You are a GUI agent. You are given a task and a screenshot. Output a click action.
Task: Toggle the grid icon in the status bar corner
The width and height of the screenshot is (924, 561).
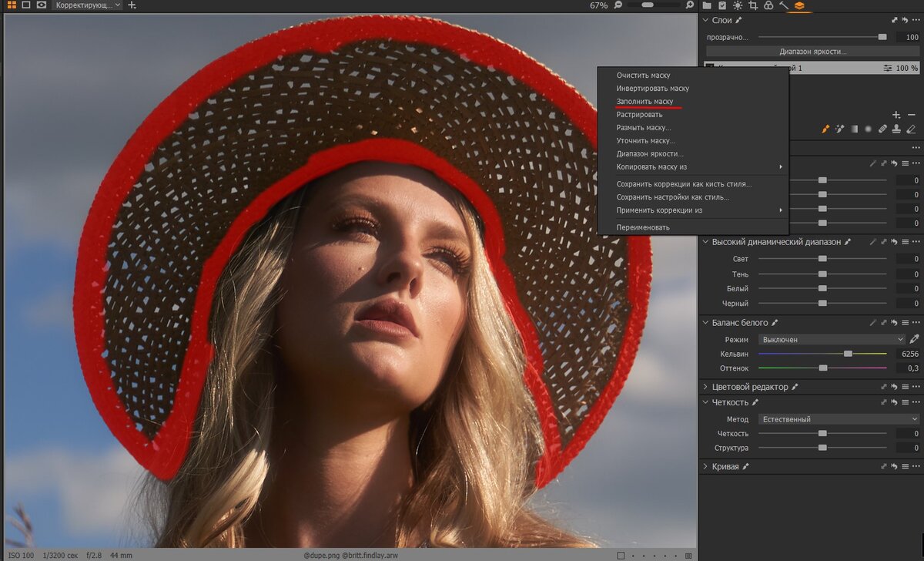coord(688,556)
